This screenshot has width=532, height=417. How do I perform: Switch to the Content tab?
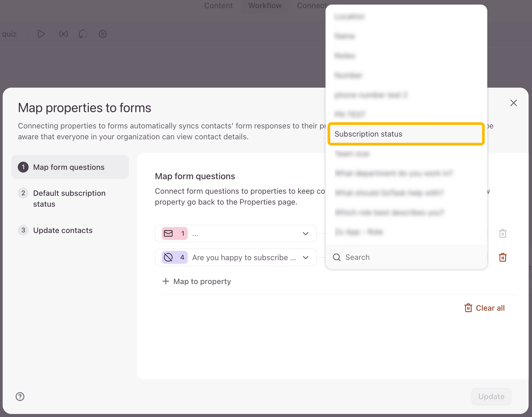[x=218, y=6]
